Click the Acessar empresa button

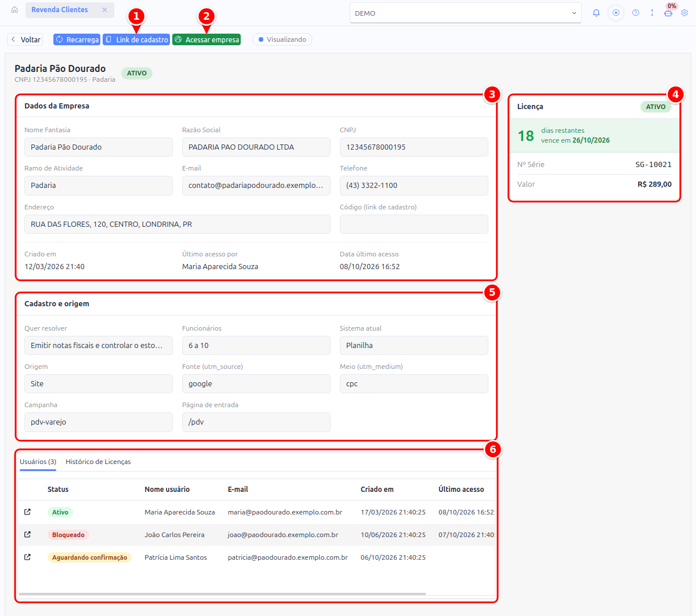pos(206,39)
